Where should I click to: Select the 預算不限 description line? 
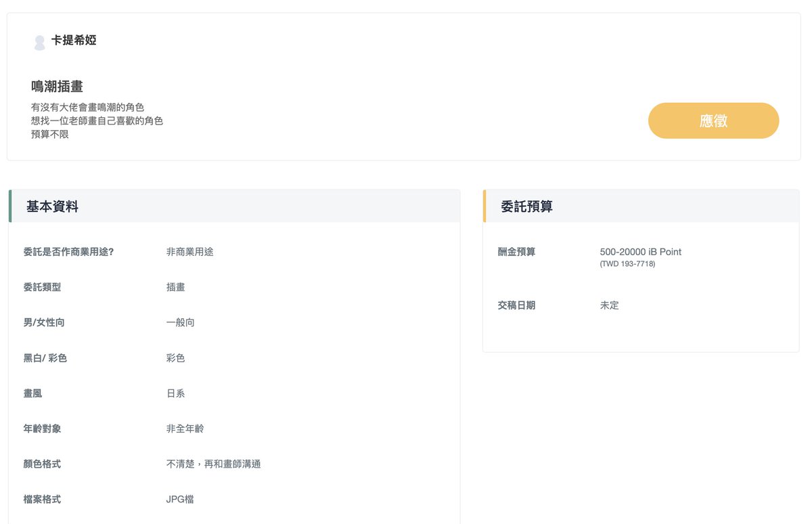(x=50, y=134)
